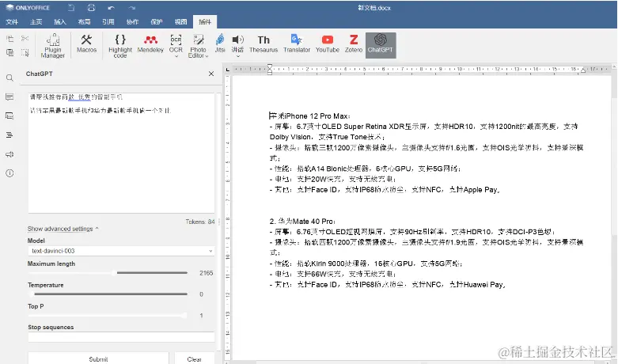
Task: Toggle the ChatGPT plugin button
Action: pyautogui.click(x=381, y=45)
